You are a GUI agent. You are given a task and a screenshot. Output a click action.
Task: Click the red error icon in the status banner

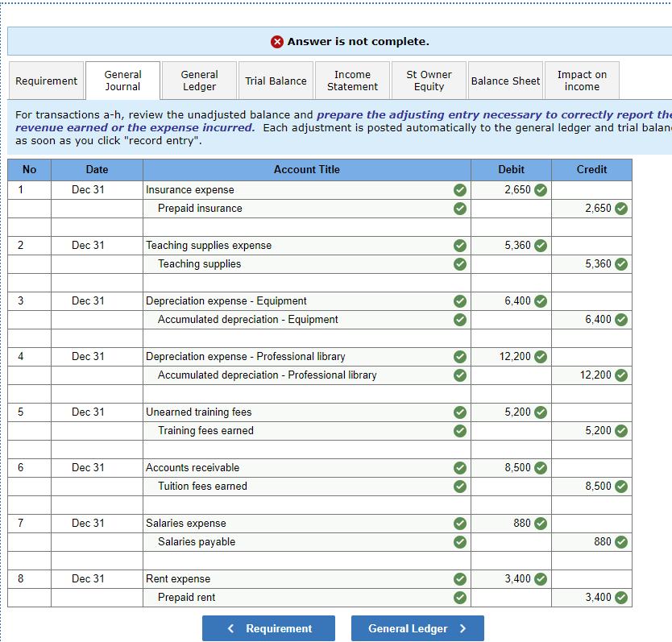(277, 41)
